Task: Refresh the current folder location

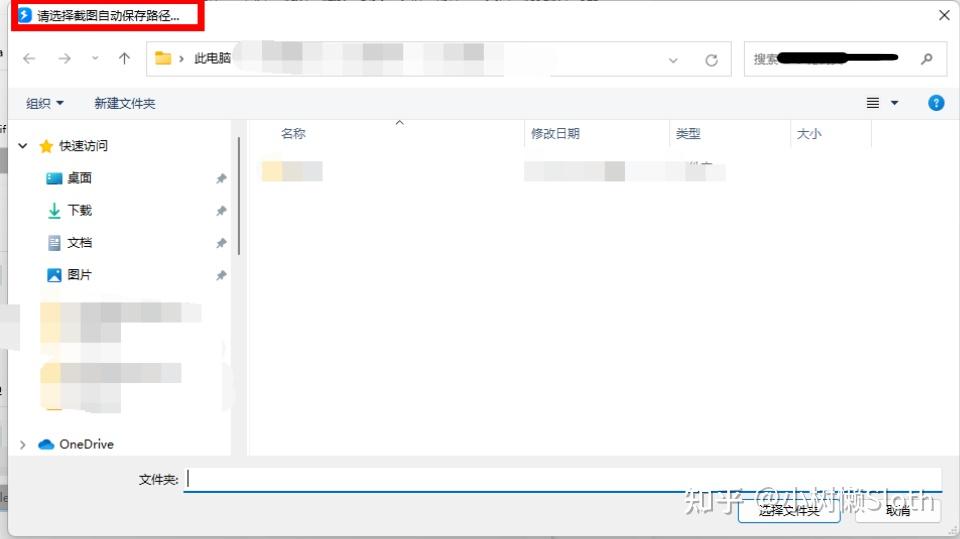Action: (711, 60)
